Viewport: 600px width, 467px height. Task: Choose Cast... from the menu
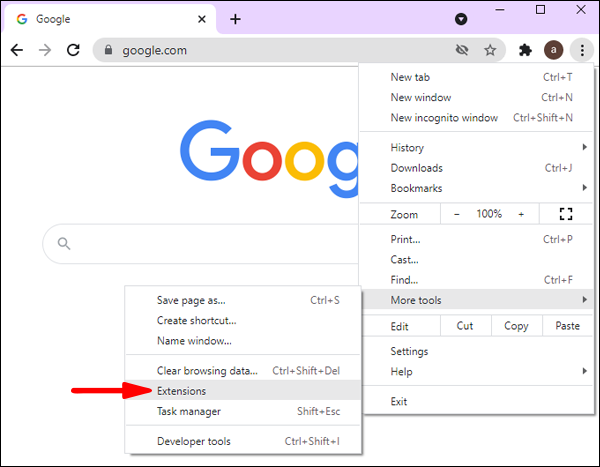coord(476,260)
